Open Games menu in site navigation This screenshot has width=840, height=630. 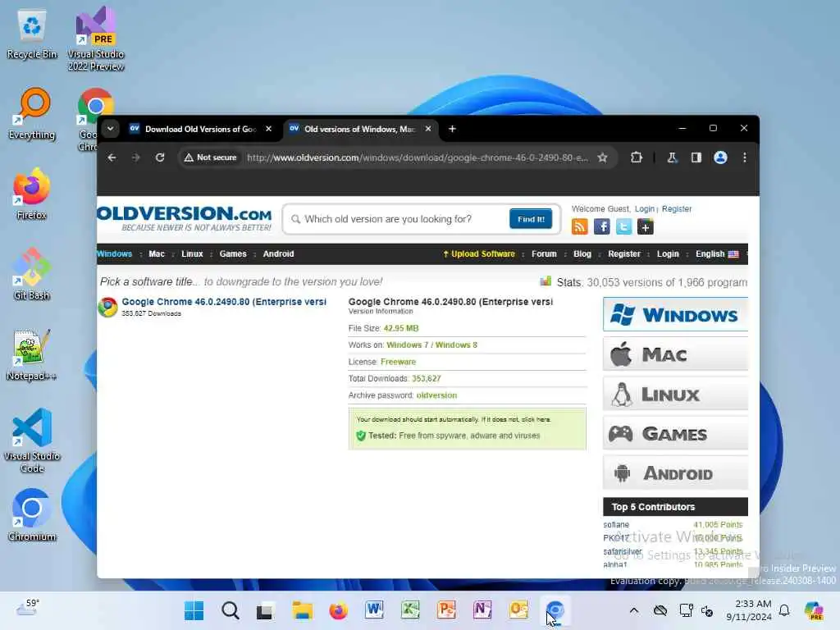tap(232, 254)
